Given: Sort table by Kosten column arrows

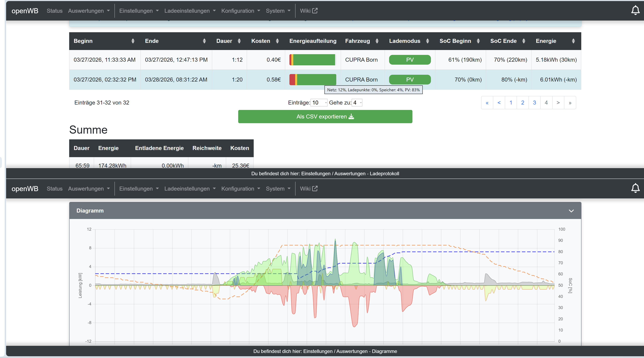Looking at the screenshot, I should [x=277, y=41].
